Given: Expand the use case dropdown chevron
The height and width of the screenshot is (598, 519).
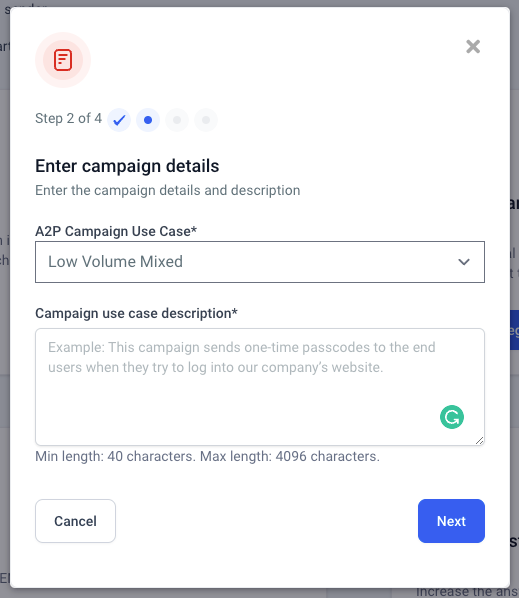Looking at the screenshot, I should click(464, 262).
